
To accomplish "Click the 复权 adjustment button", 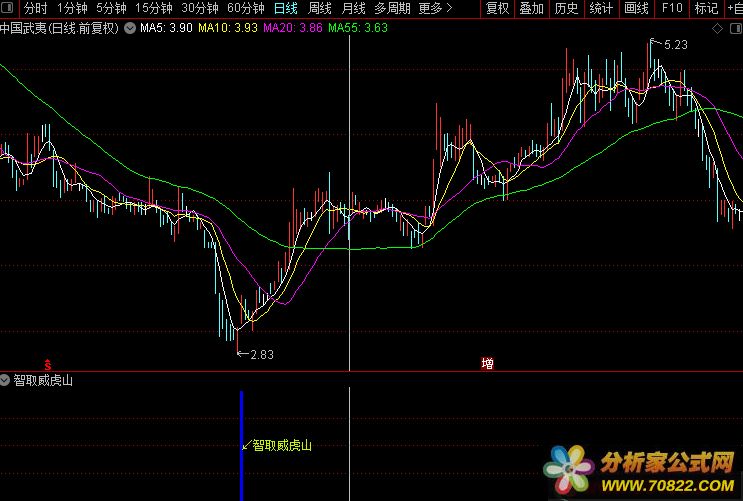I will coord(497,8).
